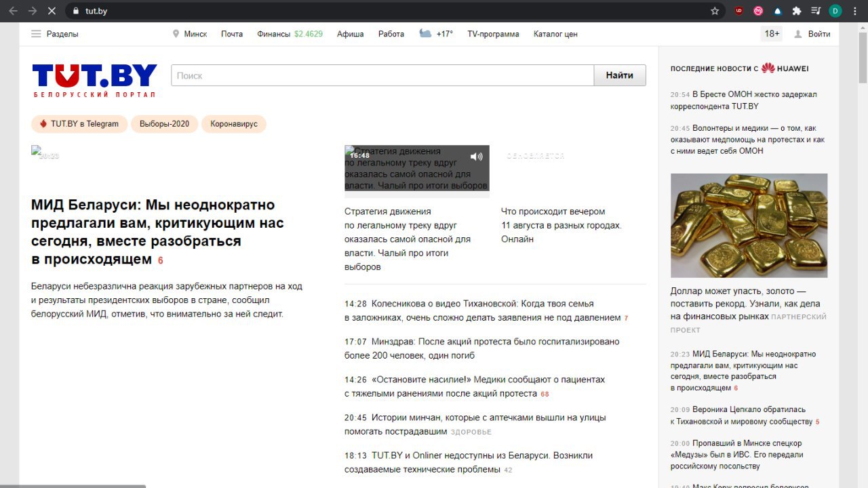Go back using browser back arrow
This screenshot has width=868, height=488.
coord(13,11)
